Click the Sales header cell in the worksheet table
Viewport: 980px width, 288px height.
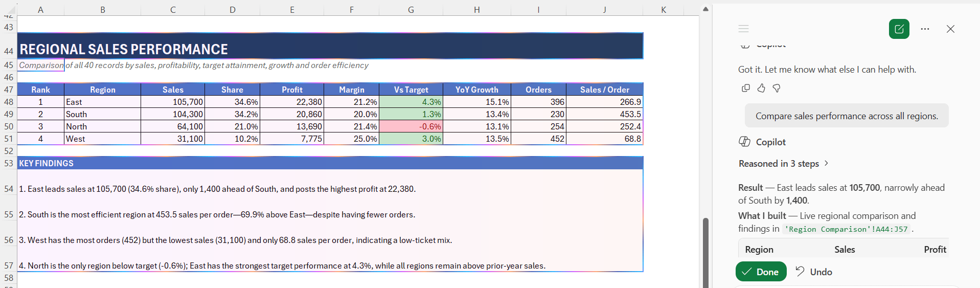coord(173,90)
